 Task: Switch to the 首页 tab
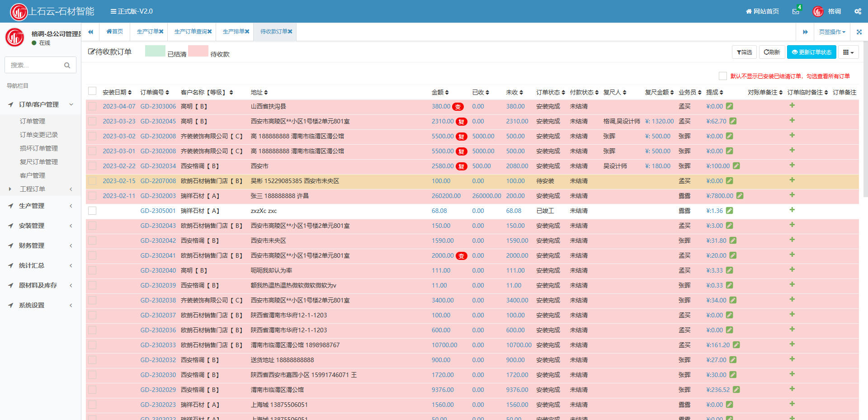(x=115, y=32)
